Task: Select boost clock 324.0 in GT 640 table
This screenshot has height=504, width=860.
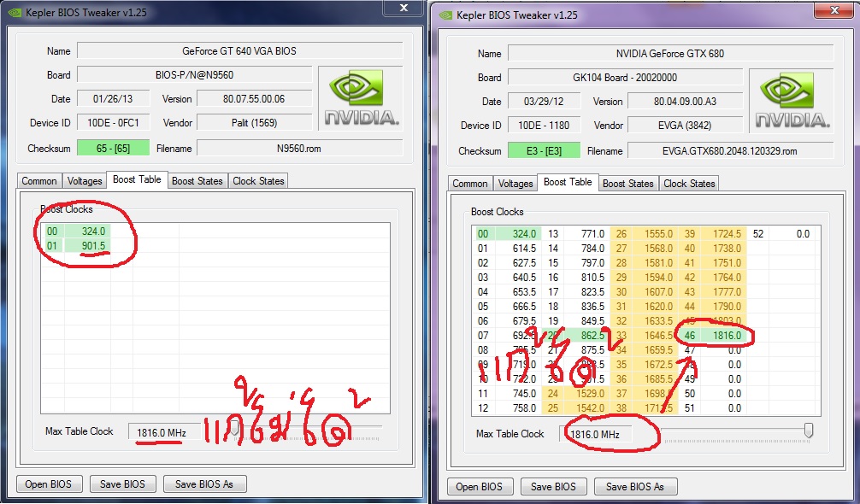Action: point(87,231)
